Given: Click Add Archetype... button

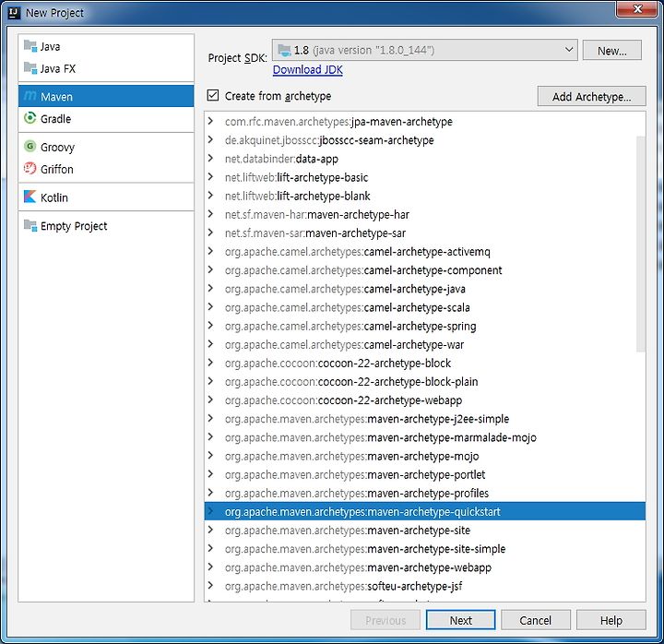Looking at the screenshot, I should click(591, 96).
